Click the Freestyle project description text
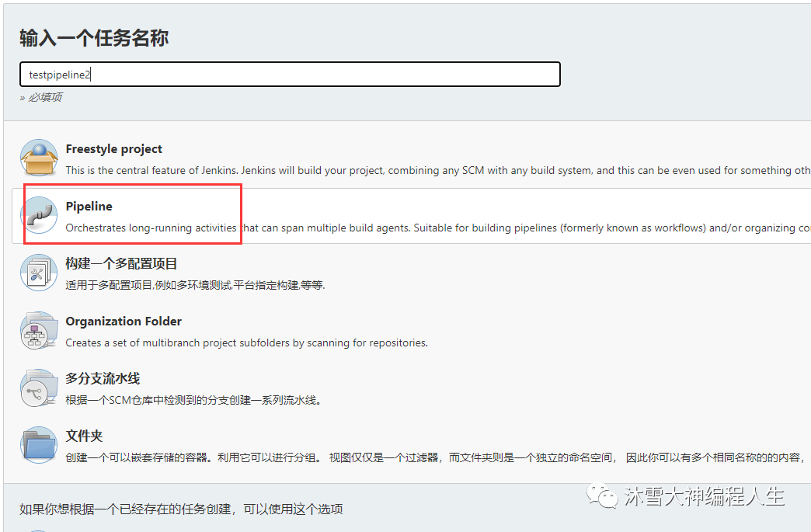This screenshot has height=532, width=811. 438,171
